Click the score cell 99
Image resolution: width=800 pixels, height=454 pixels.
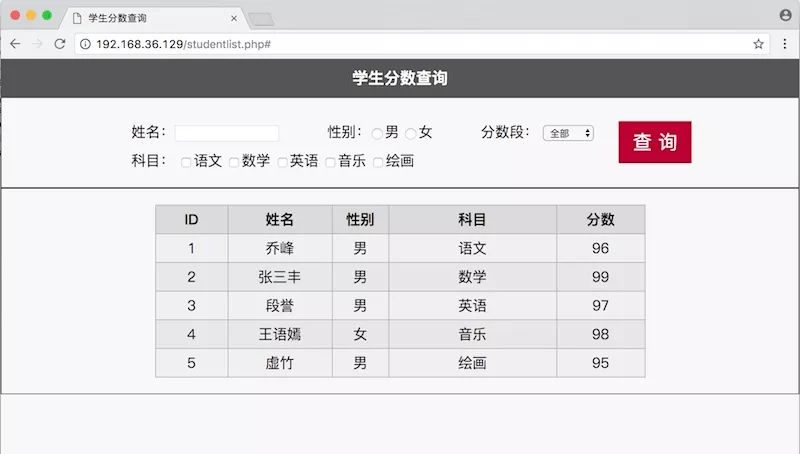[x=601, y=277]
